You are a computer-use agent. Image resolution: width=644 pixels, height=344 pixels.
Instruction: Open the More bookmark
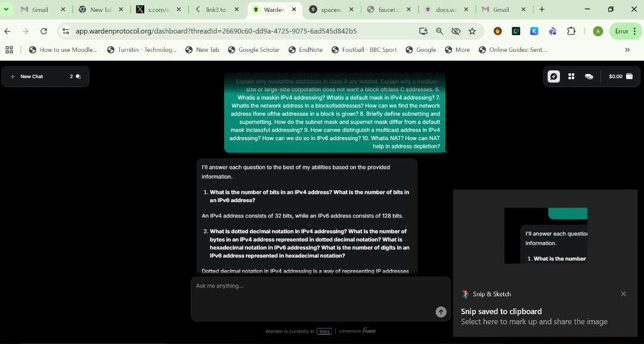[x=457, y=49]
